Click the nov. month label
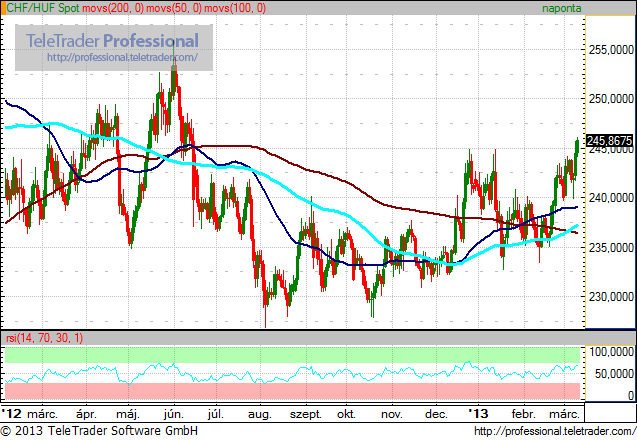This screenshot has width=637, height=440. click(392, 415)
